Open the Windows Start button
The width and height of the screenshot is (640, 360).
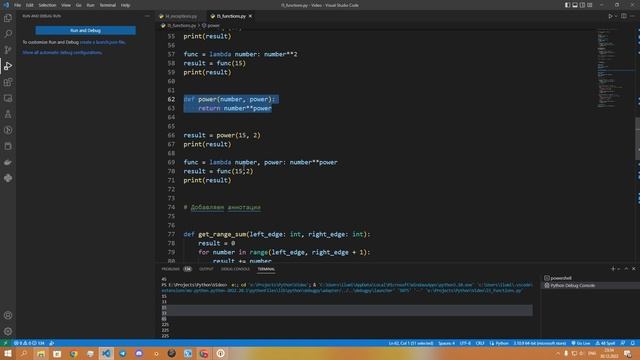(8, 353)
